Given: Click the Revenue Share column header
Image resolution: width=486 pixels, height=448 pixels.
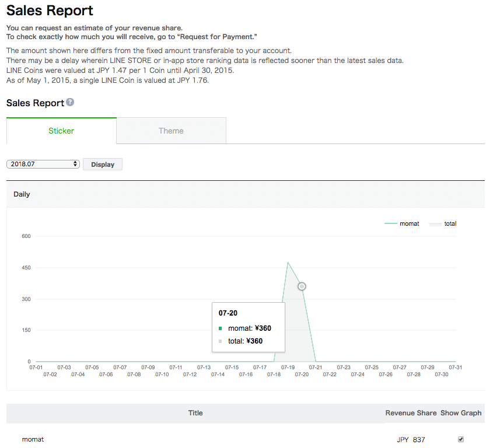Looking at the screenshot, I should click(411, 413).
